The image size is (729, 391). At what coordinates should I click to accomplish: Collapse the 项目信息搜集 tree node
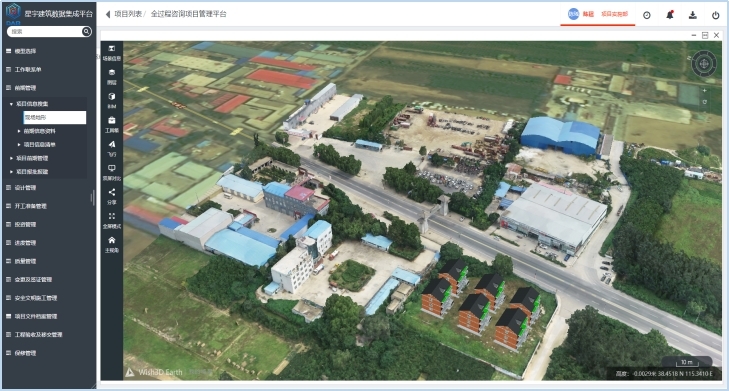[x=11, y=104]
